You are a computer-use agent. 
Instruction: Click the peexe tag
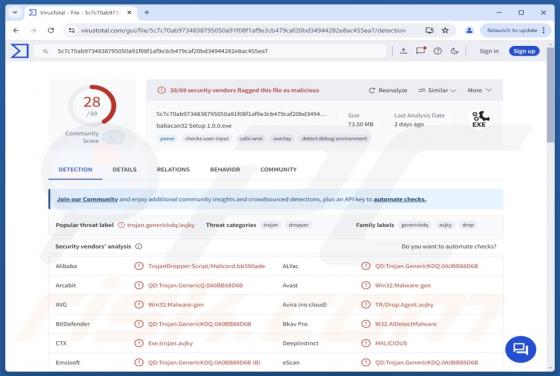tap(167, 139)
